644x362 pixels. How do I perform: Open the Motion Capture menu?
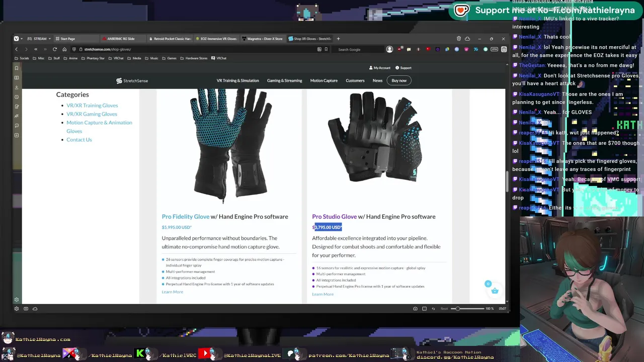click(x=324, y=80)
